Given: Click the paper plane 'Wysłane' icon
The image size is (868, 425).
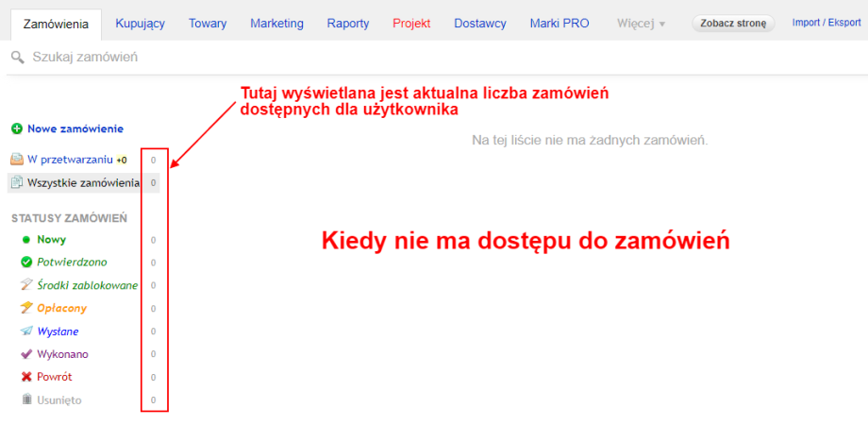Looking at the screenshot, I should 26,331.
